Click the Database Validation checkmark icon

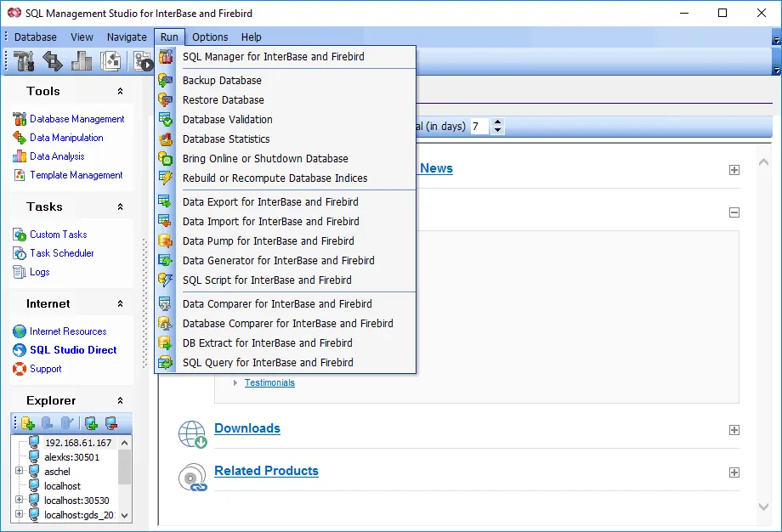coord(165,119)
